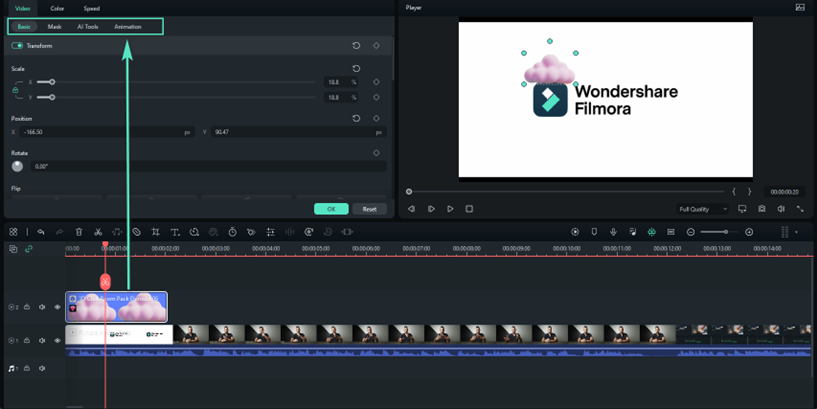
Task: Click the monitor display icon in player
Action: tap(742, 208)
